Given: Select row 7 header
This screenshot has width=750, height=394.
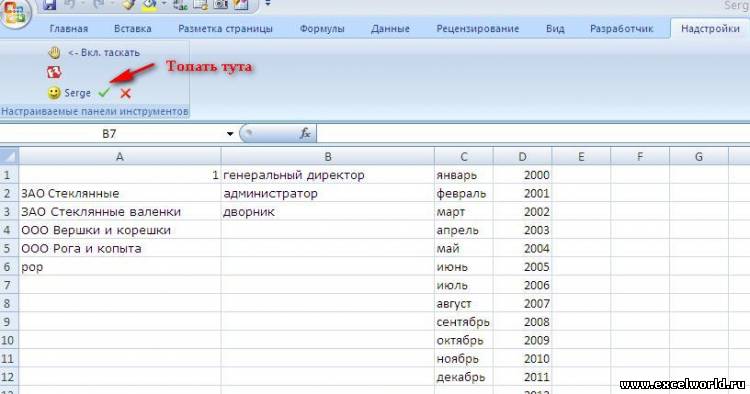Looking at the screenshot, I should [9, 285].
